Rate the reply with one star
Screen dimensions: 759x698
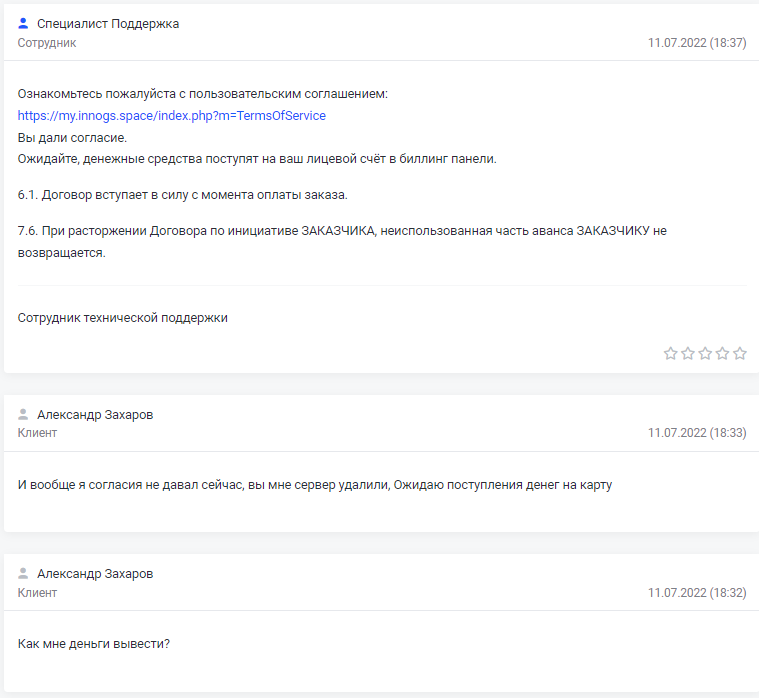pyautogui.click(x=671, y=353)
